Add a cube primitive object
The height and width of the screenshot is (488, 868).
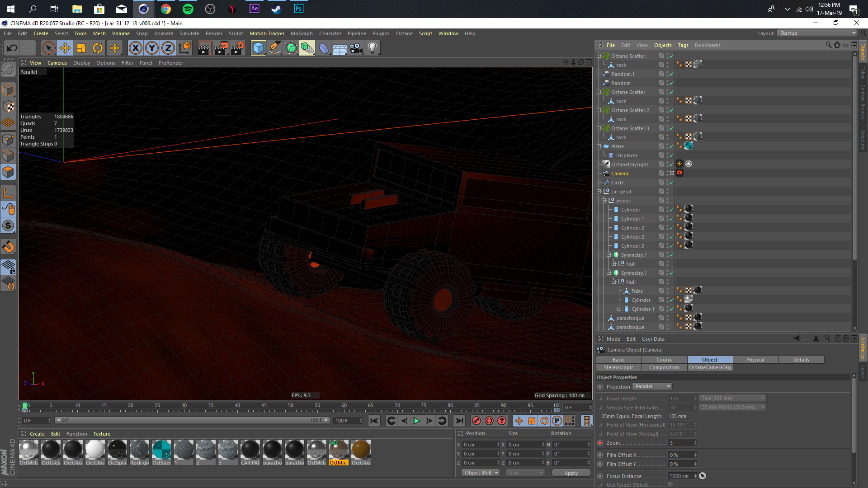point(258,48)
